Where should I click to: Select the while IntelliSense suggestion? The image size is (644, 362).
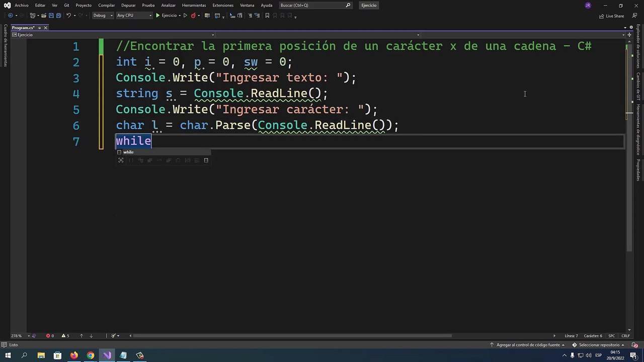(x=164, y=152)
